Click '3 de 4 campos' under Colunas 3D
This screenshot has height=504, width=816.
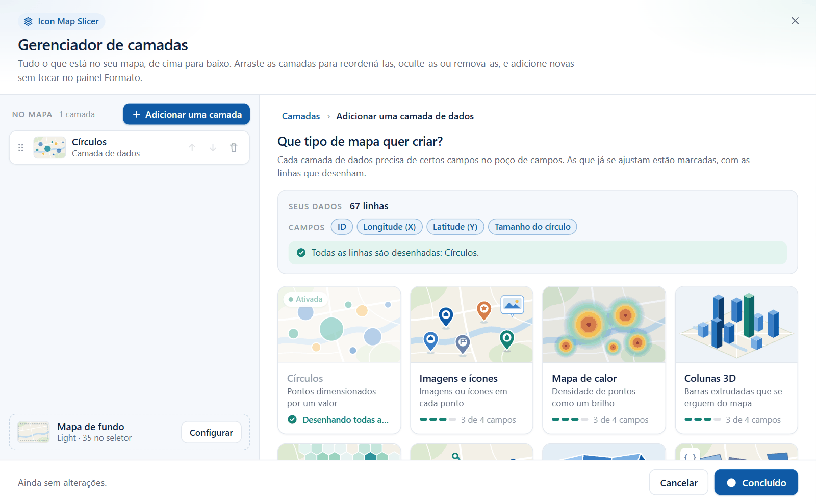pos(753,420)
